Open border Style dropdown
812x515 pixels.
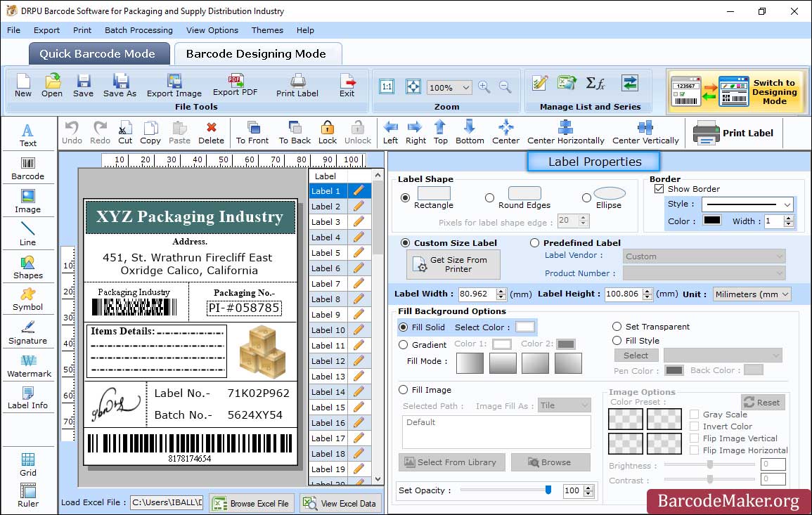click(747, 204)
